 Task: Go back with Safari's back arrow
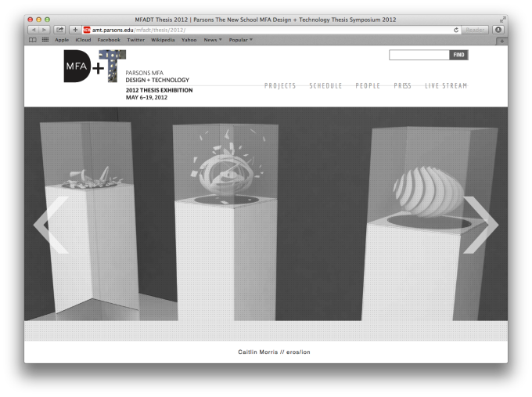click(33, 30)
